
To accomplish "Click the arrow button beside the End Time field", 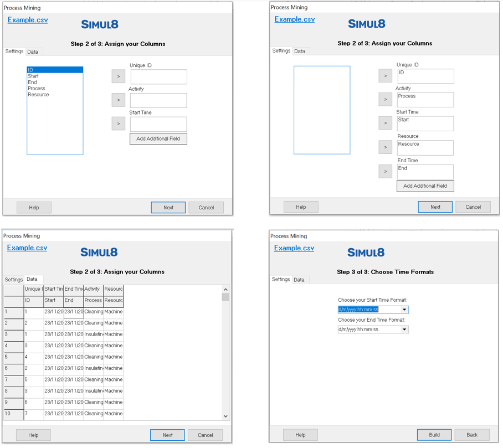I will (x=385, y=172).
